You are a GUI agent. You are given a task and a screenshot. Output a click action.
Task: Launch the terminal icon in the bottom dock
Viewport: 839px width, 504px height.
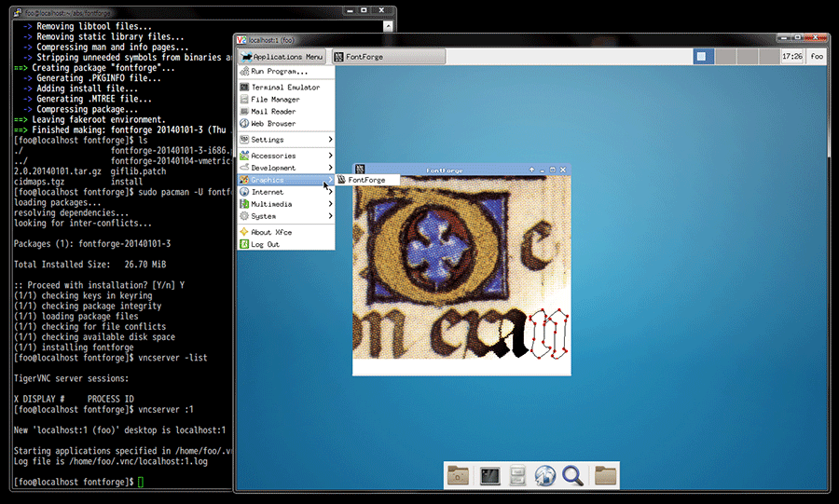(489, 476)
